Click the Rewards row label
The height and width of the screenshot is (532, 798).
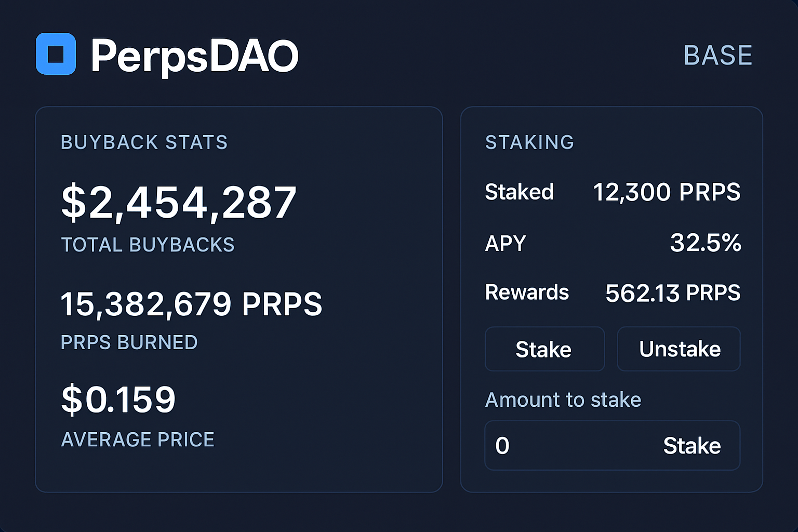pos(527,292)
